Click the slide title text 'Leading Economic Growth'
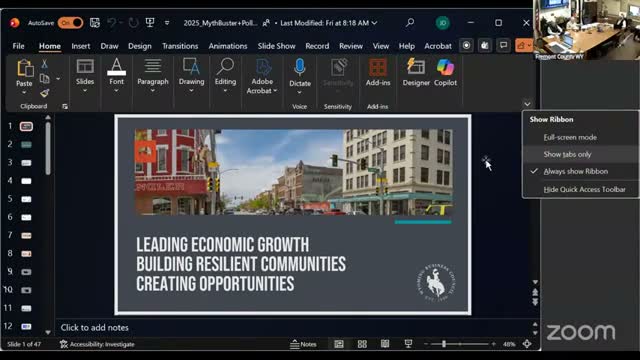 [222, 245]
